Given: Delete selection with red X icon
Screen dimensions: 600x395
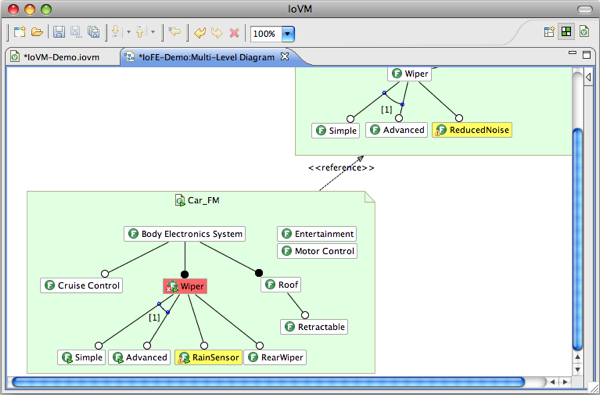Looking at the screenshot, I should [x=234, y=33].
